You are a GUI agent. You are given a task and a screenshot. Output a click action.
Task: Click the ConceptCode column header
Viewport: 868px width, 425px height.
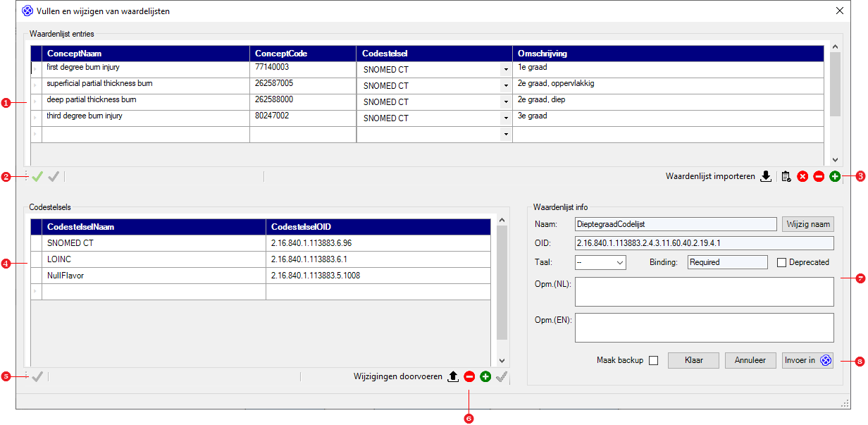pos(303,54)
